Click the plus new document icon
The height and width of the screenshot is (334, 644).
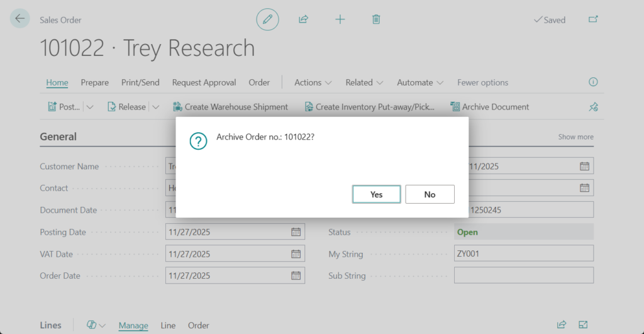pyautogui.click(x=340, y=19)
